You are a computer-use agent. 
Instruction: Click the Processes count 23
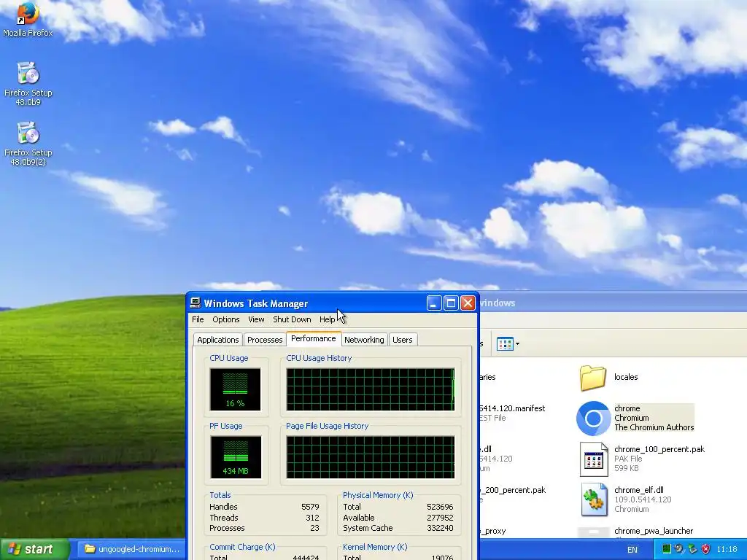click(314, 528)
